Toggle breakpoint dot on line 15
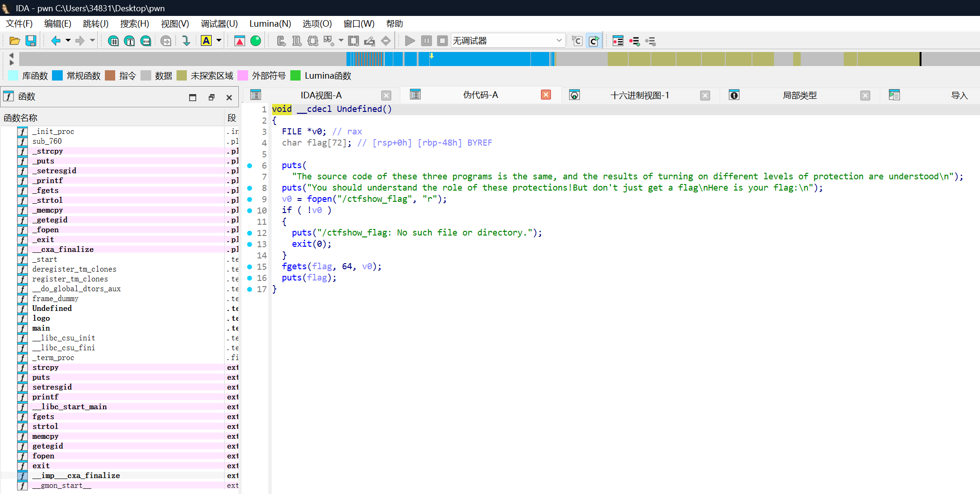 coord(250,266)
